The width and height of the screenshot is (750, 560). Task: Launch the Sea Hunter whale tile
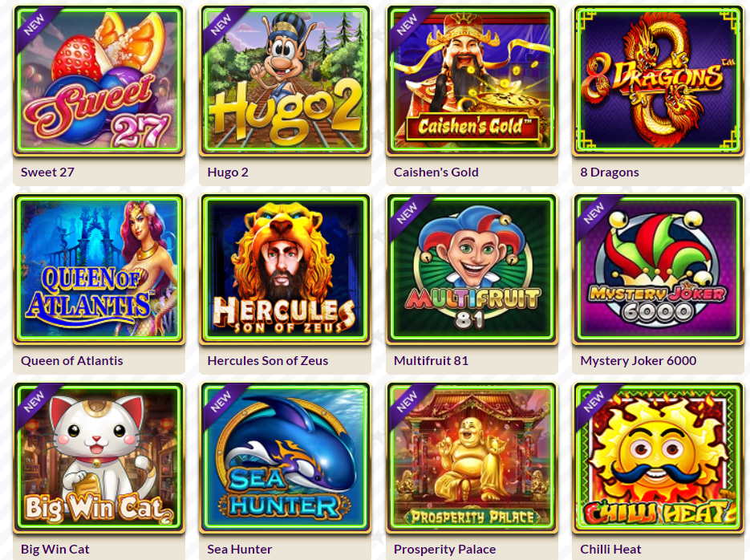285,457
